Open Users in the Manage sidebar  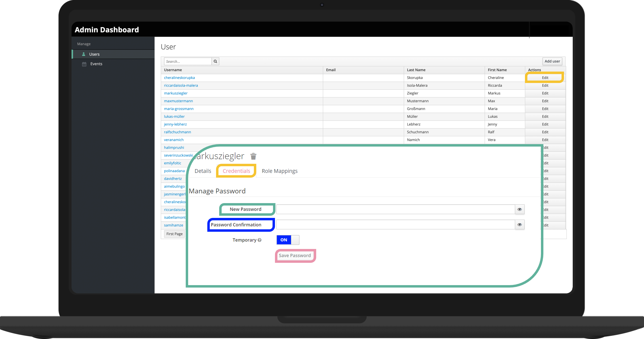[113, 54]
